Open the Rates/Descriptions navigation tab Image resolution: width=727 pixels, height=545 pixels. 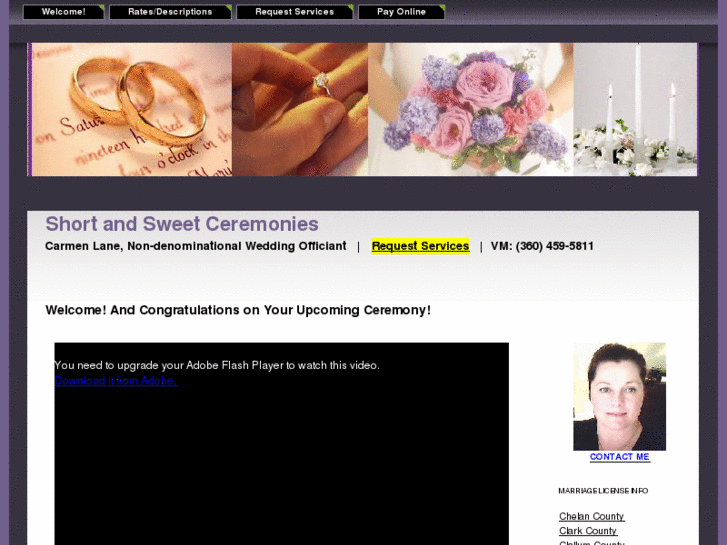click(170, 12)
